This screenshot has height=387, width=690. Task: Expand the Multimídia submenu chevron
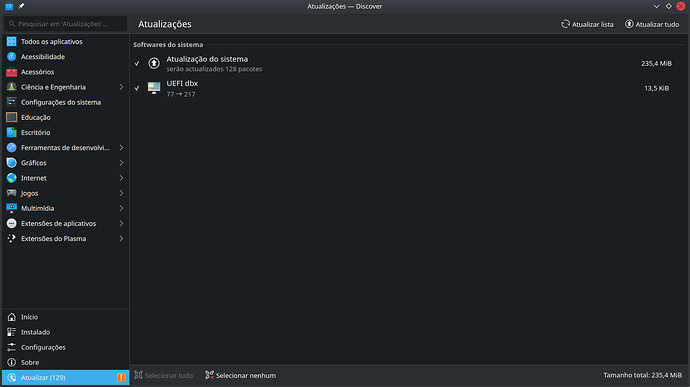[x=121, y=208]
